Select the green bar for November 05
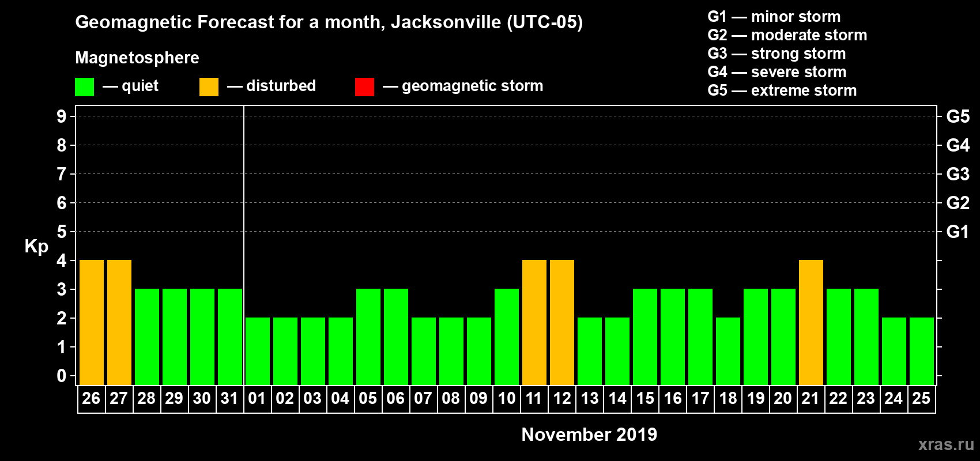The image size is (980, 461). tap(368, 337)
